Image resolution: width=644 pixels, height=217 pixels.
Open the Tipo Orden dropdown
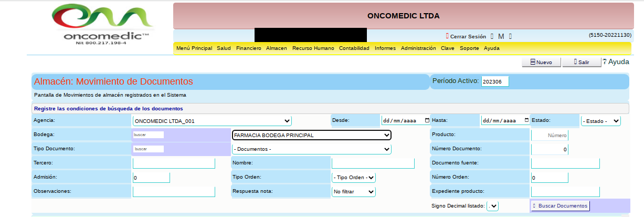354,178
